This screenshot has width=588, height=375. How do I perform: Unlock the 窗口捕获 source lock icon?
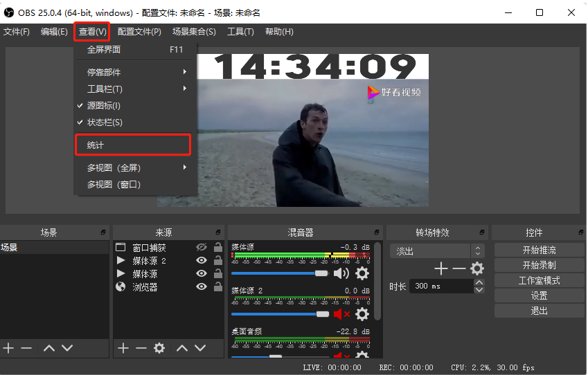point(218,247)
